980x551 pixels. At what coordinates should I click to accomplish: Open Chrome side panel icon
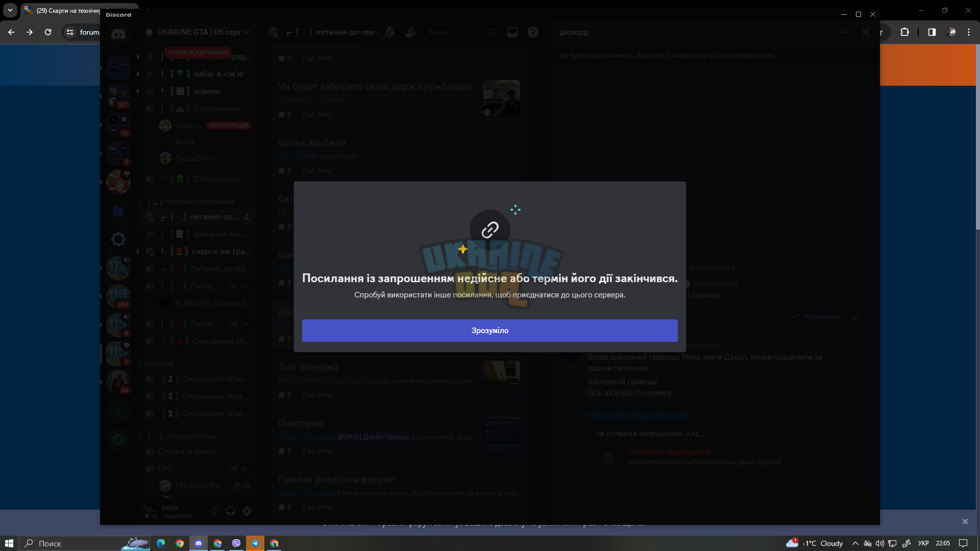pos(932,32)
